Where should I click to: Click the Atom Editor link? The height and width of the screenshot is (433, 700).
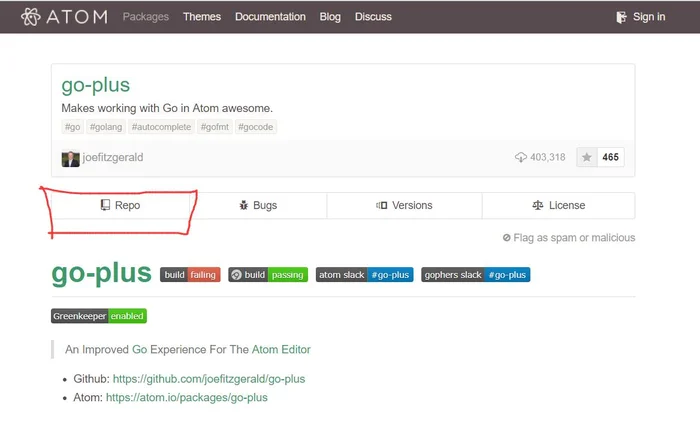click(281, 350)
